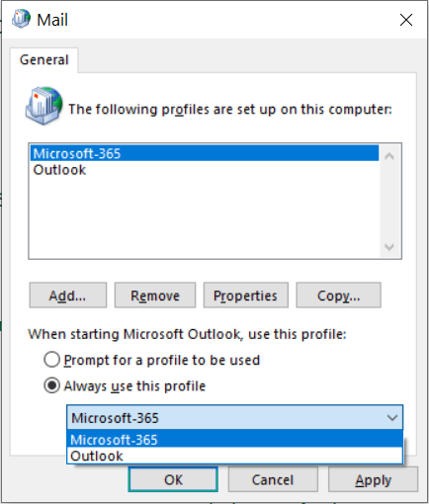Click the profile list scroll up arrow

(x=389, y=156)
